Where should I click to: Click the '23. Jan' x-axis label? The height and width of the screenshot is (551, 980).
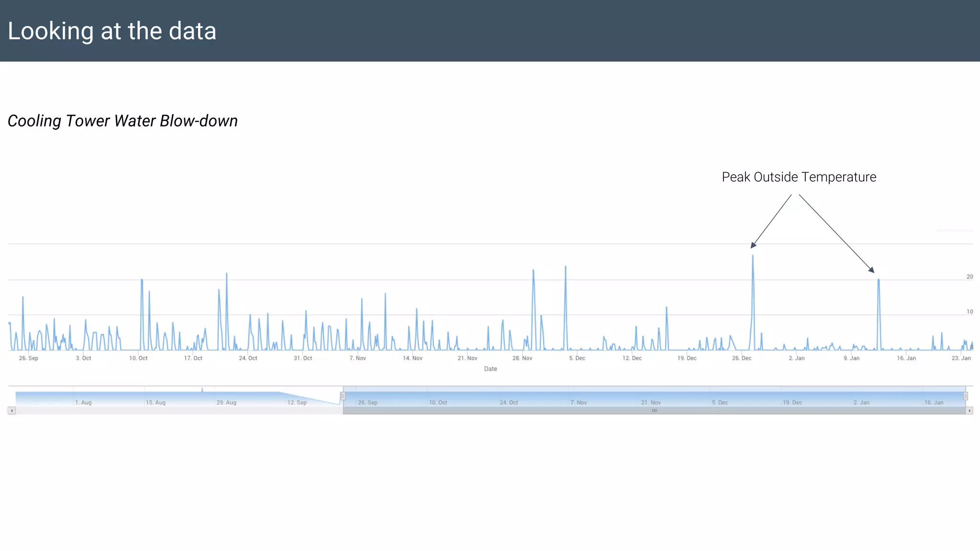point(961,358)
